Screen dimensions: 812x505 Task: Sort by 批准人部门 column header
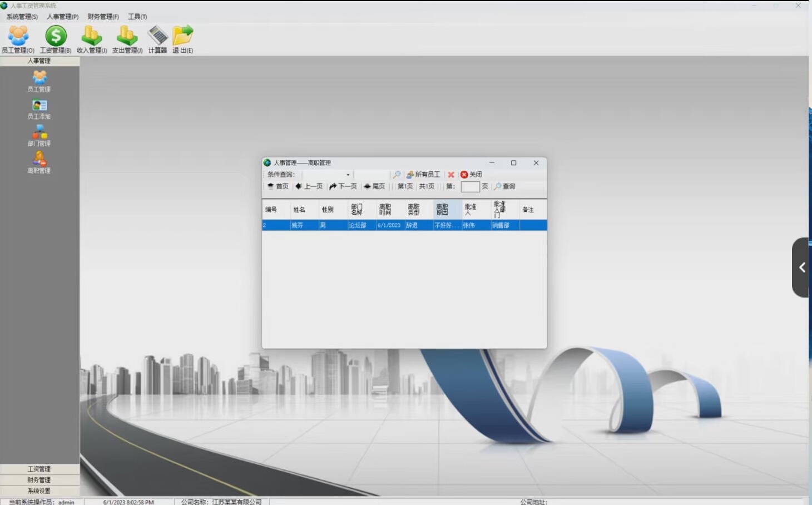[505, 210]
